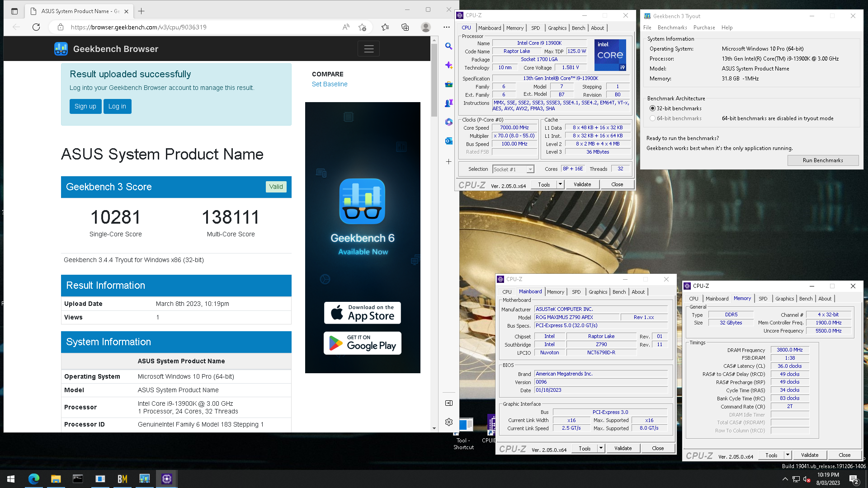Toggle the Geekbench Browser hamburger menu
The width and height of the screenshot is (868, 488).
click(368, 49)
